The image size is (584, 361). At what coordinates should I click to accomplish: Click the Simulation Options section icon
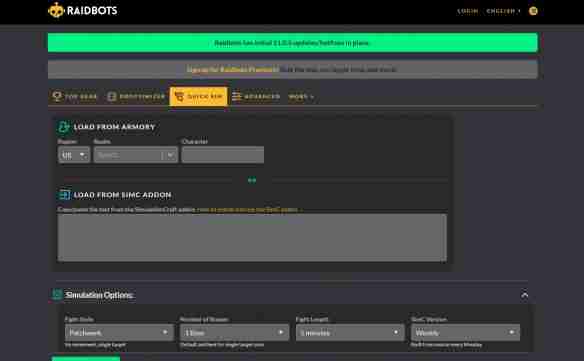click(x=57, y=295)
